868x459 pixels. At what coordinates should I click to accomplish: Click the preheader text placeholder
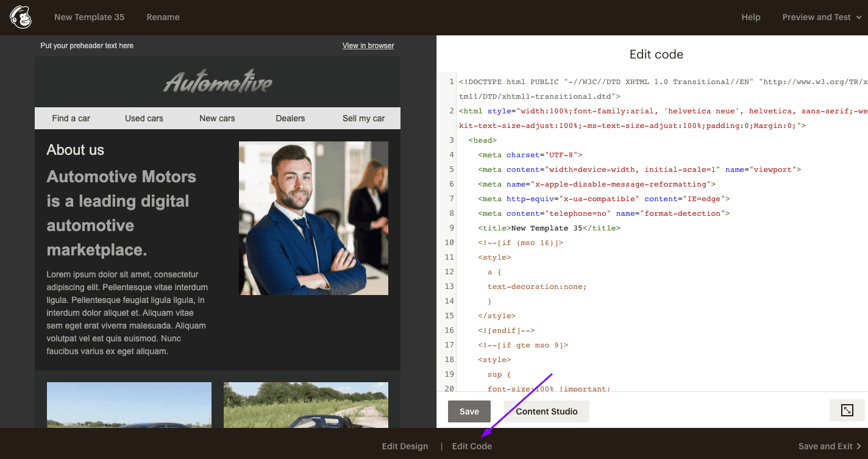tap(87, 45)
